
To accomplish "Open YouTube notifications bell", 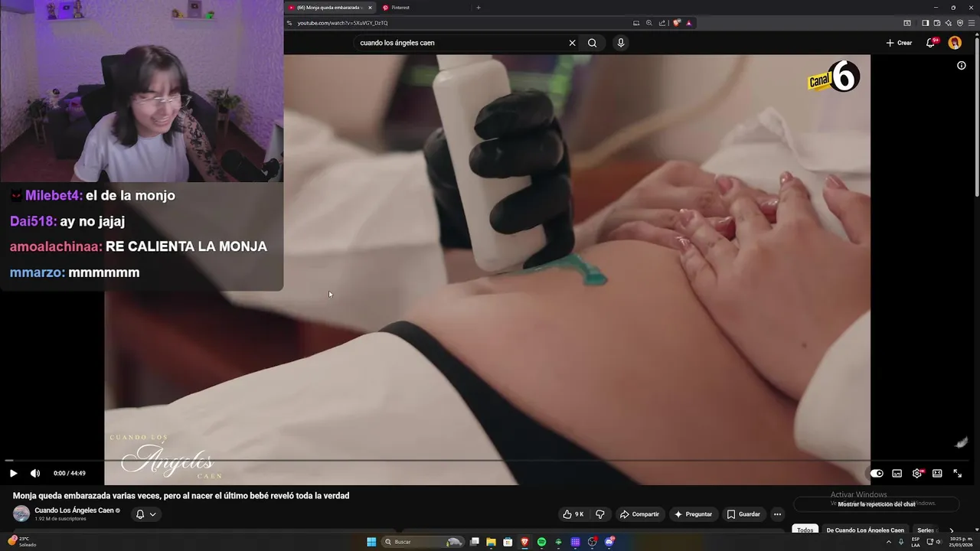I will pos(930,43).
